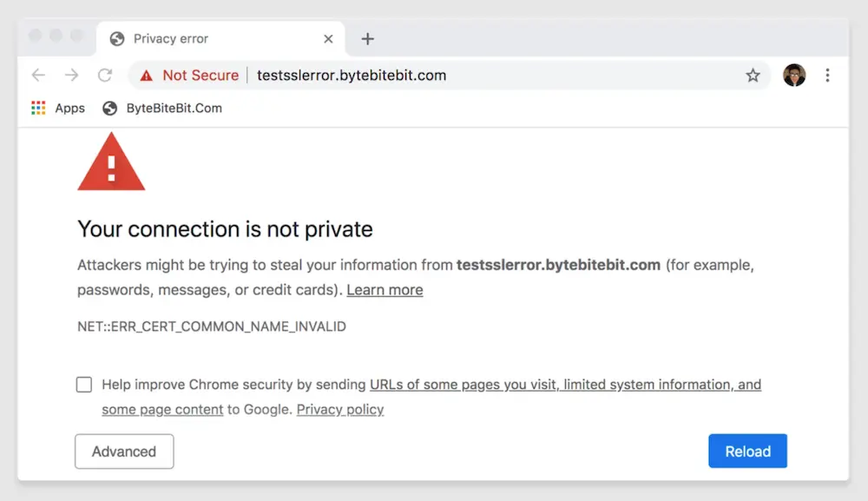Open the Learn more link

pos(385,289)
